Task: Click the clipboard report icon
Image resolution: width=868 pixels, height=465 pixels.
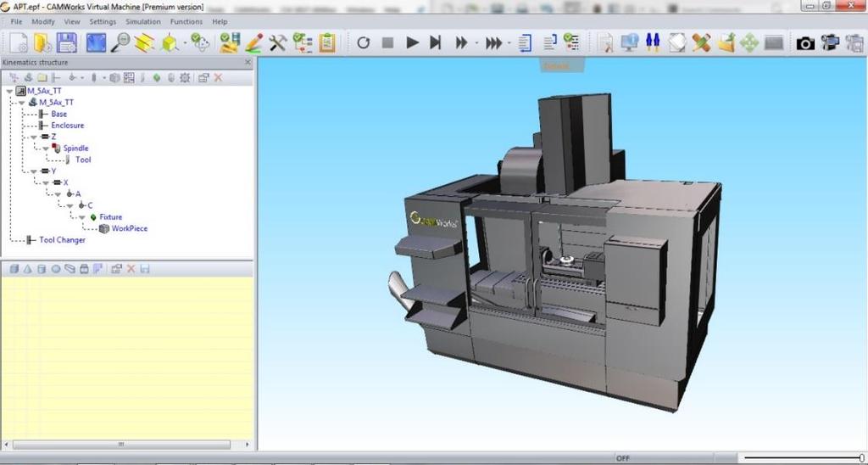Action: 327,42
